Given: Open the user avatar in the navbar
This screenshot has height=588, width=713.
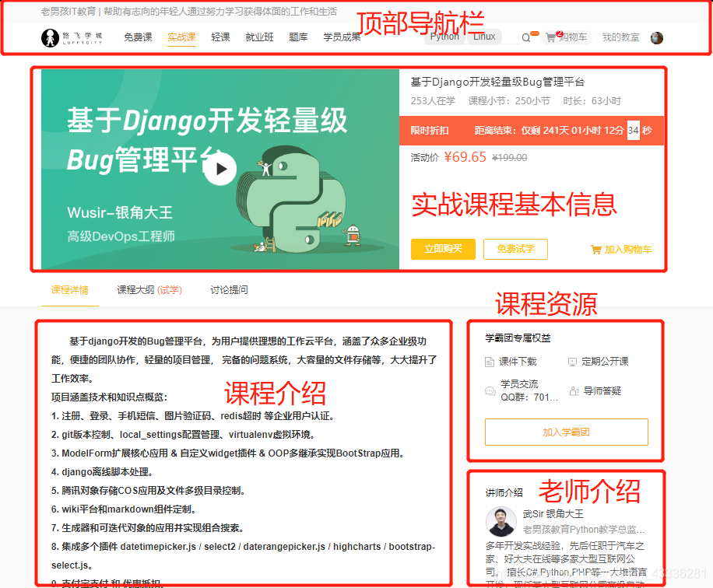Looking at the screenshot, I should pyautogui.click(x=657, y=37).
